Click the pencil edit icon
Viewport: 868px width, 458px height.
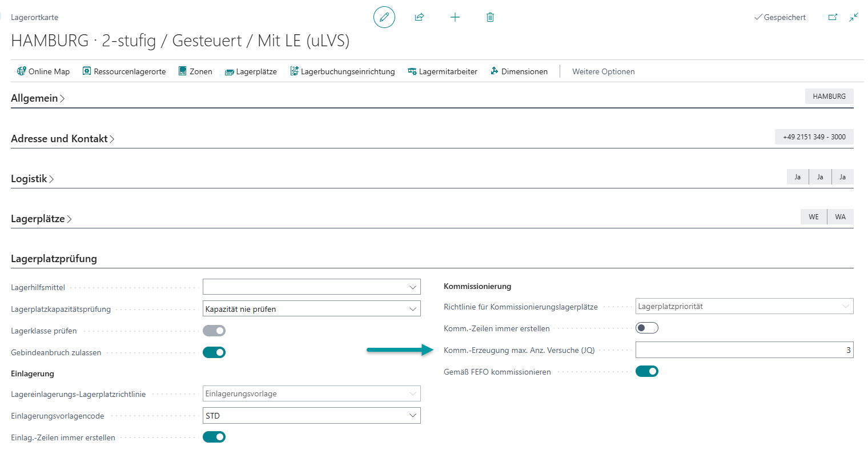click(384, 17)
